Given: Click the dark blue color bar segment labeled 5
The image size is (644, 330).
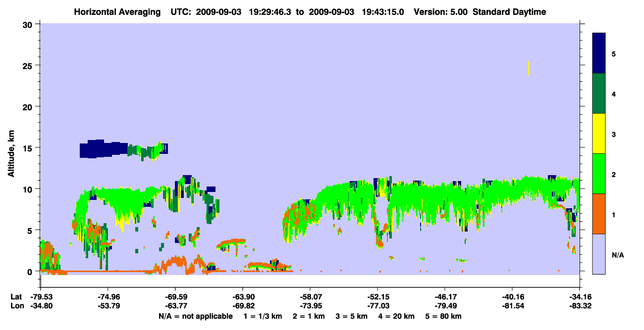Looking at the screenshot, I should pyautogui.click(x=599, y=53).
